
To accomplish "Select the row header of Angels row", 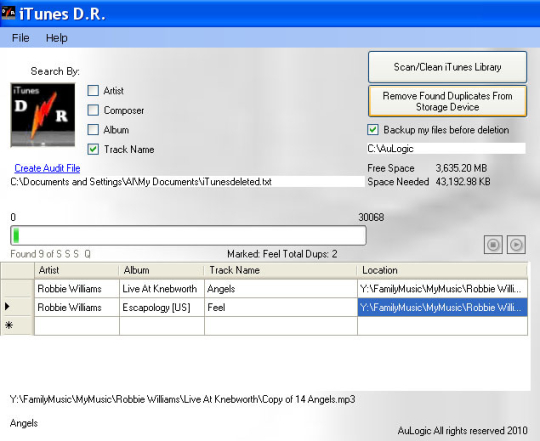I will [x=18, y=288].
